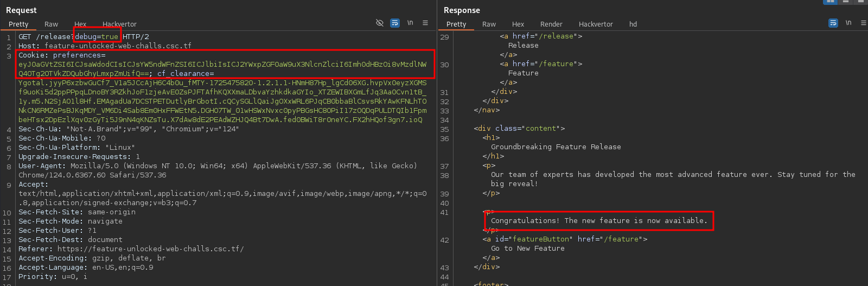The width and height of the screenshot is (868, 286).
Task: Click the href="/release" anchor tag in response
Action: [541, 36]
